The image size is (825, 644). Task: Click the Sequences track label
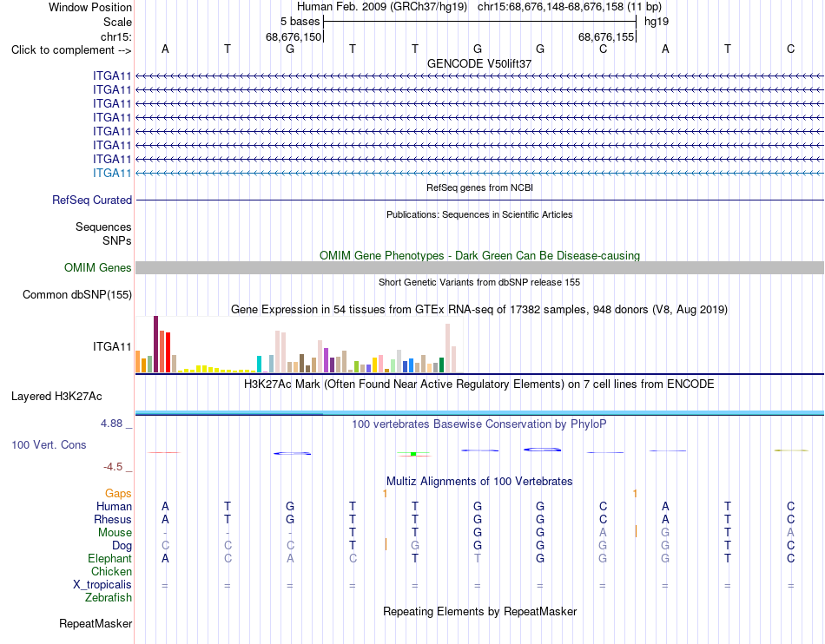point(103,227)
